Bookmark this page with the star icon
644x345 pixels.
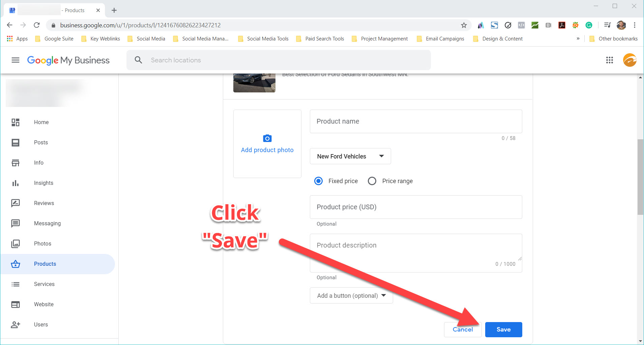[x=464, y=25]
